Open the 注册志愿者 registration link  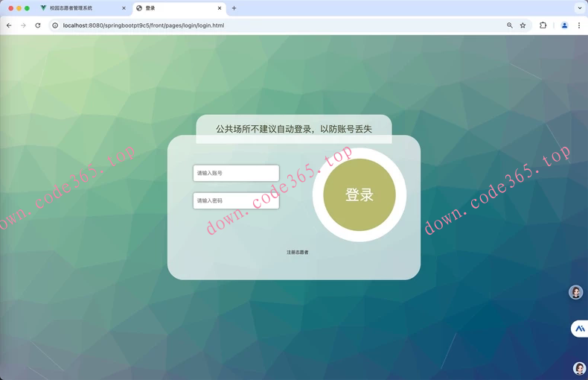[x=298, y=253]
